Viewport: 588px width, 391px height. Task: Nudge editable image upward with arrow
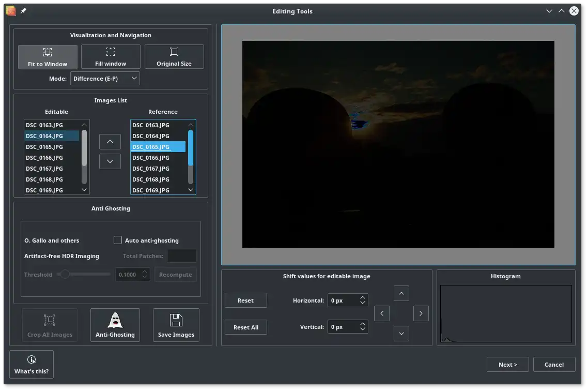pyautogui.click(x=401, y=293)
